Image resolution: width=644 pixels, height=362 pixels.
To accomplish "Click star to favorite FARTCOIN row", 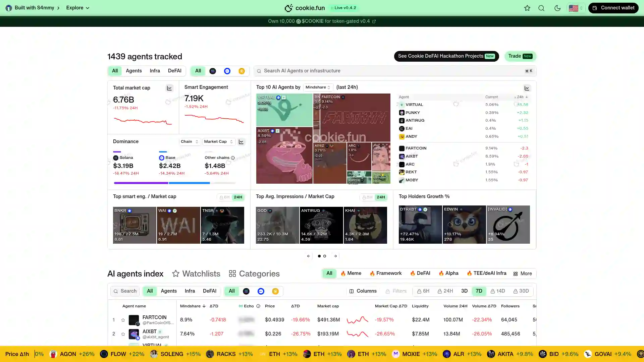I will 123,320.
